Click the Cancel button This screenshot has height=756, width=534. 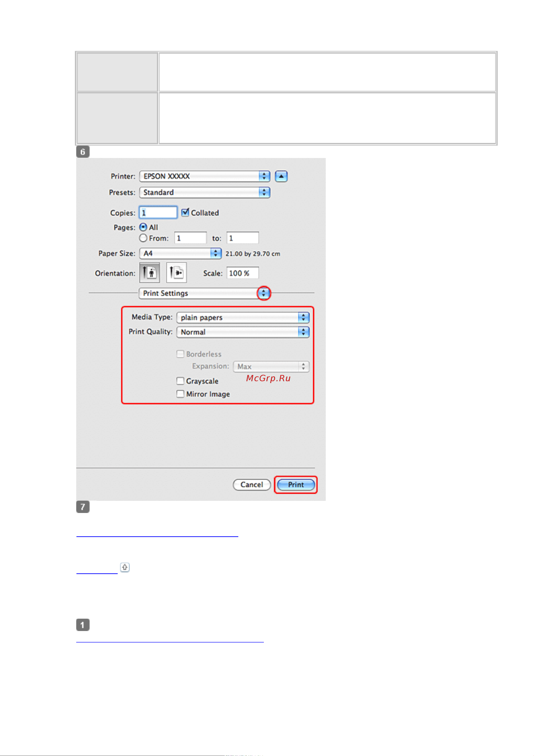252,485
